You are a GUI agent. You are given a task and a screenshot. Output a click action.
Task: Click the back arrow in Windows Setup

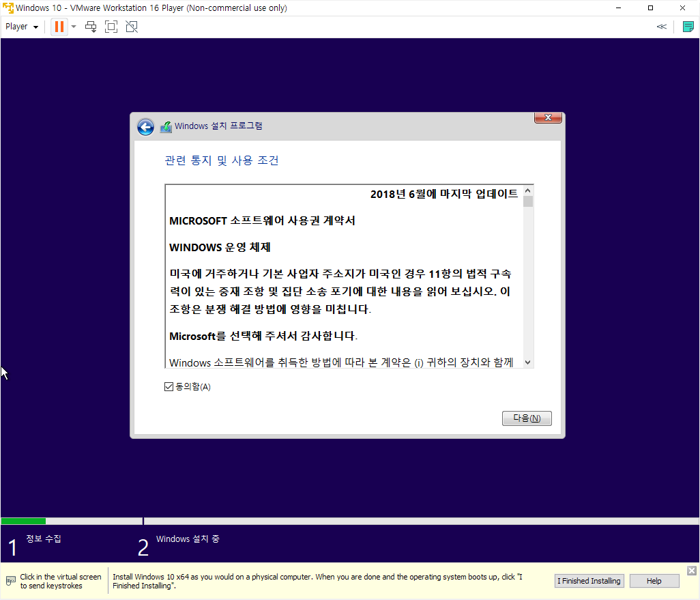click(145, 127)
